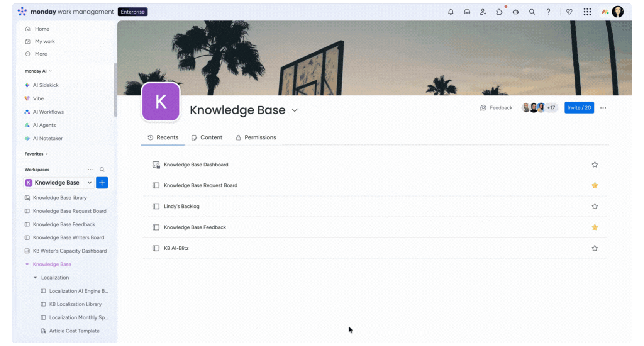Click the Invite / 20 button
The image size is (644, 346).
tap(579, 108)
